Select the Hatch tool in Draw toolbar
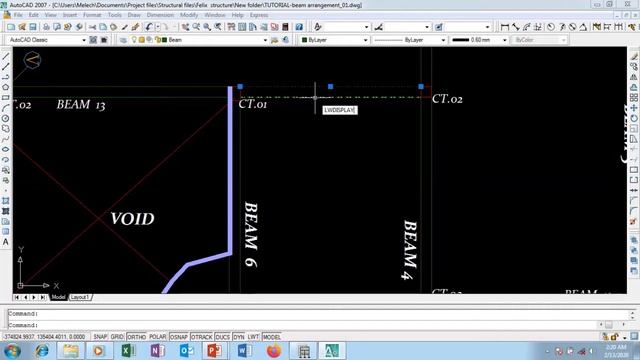The image size is (640, 360). point(6,201)
